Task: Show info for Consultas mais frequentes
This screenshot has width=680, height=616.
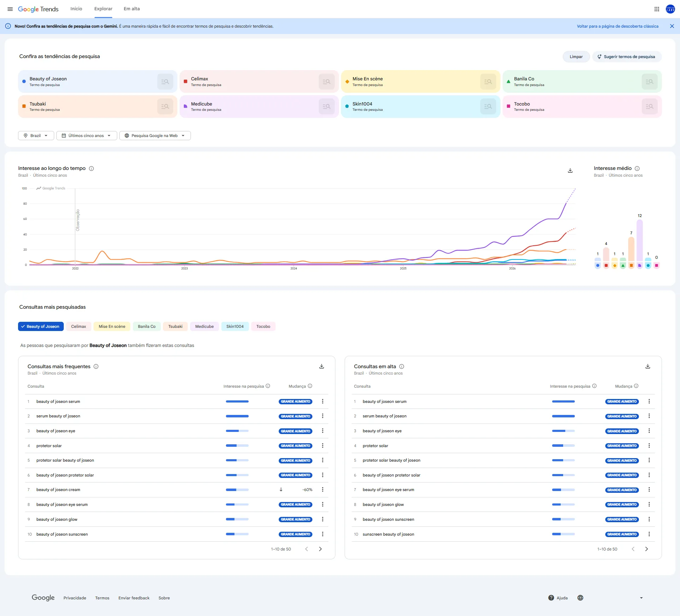Action: point(96,366)
